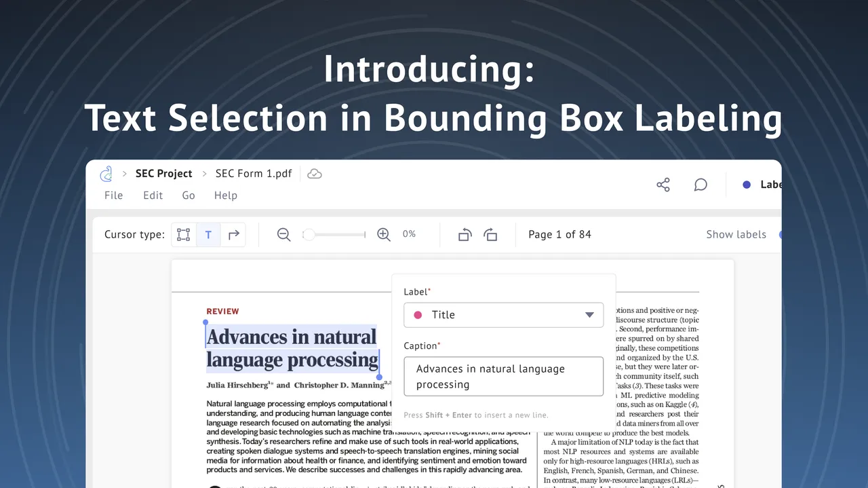Click the Show labels text
This screenshot has height=488, width=868.
[x=736, y=235]
